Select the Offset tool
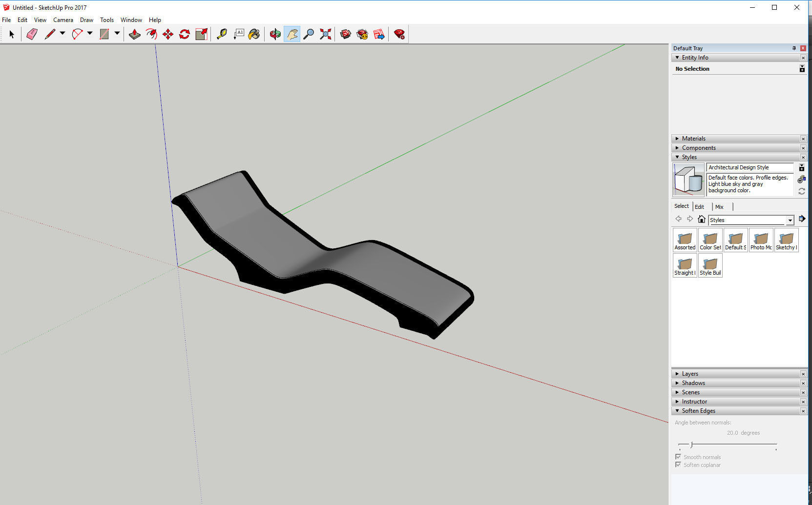The width and height of the screenshot is (812, 505). click(151, 34)
